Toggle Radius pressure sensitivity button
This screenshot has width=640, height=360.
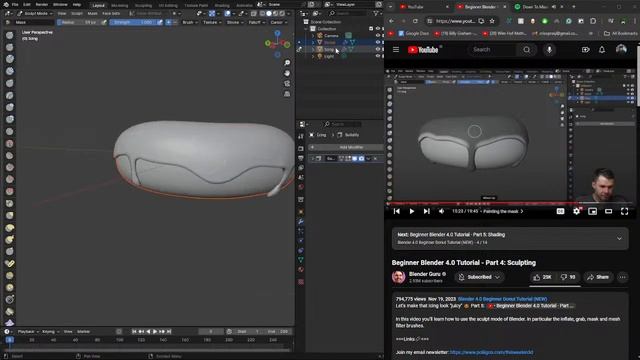coord(104,22)
